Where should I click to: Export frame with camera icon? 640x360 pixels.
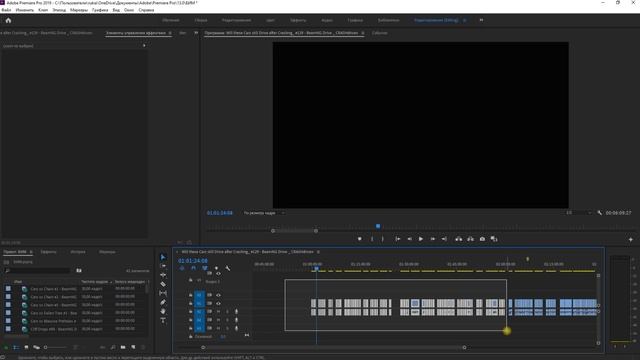[482, 239]
